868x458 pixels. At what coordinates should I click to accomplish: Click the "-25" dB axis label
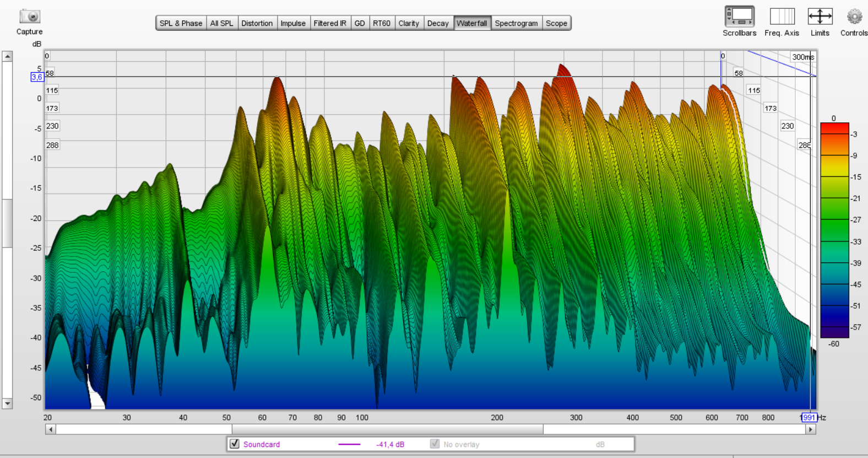36,248
